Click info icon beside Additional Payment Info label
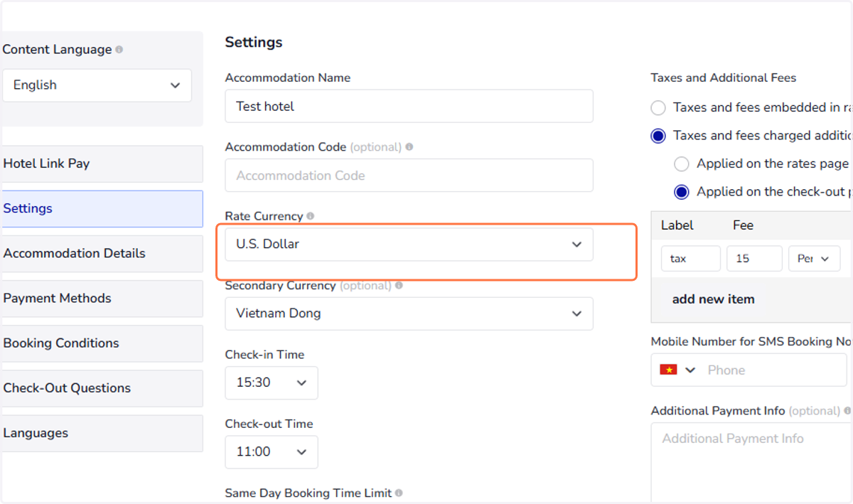This screenshot has width=853, height=504. pyautogui.click(x=847, y=411)
